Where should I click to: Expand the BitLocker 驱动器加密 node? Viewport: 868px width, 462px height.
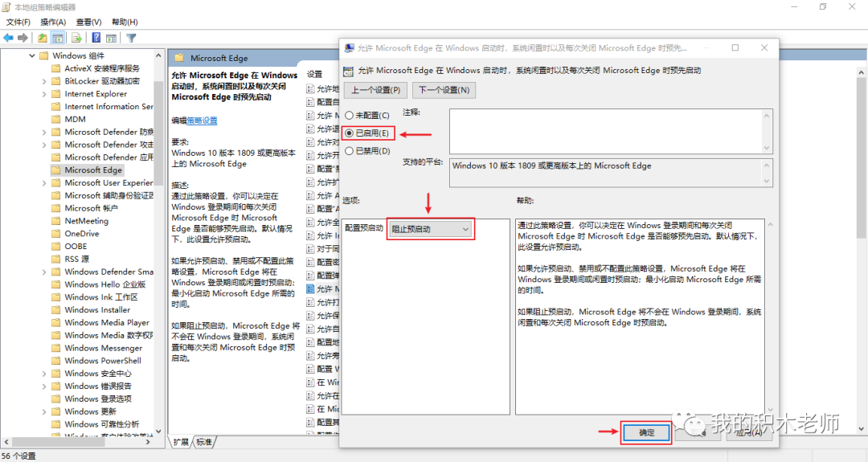[45, 81]
